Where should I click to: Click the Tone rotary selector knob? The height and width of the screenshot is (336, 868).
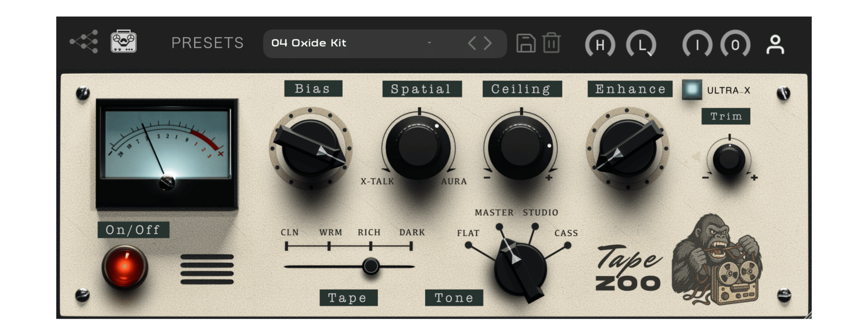pyautogui.click(x=520, y=269)
